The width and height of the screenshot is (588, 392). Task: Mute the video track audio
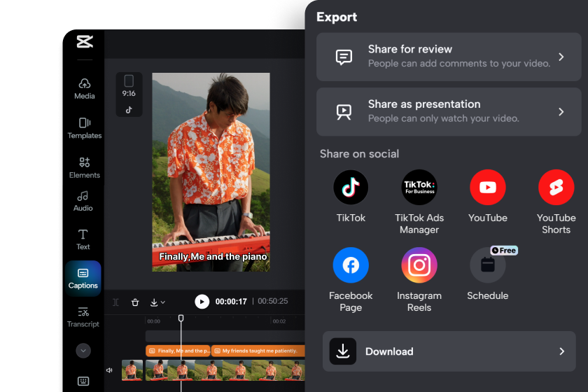[x=109, y=370]
